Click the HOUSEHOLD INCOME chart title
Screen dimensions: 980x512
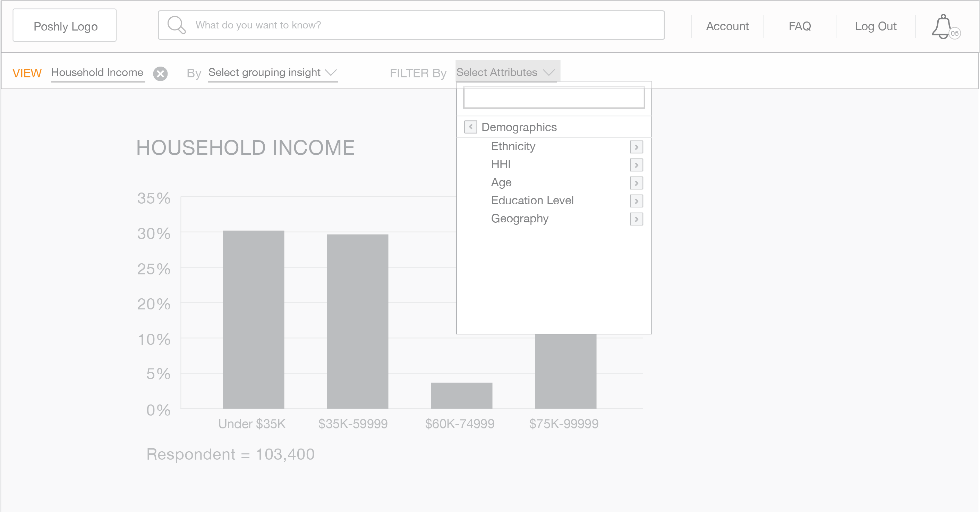click(x=245, y=147)
